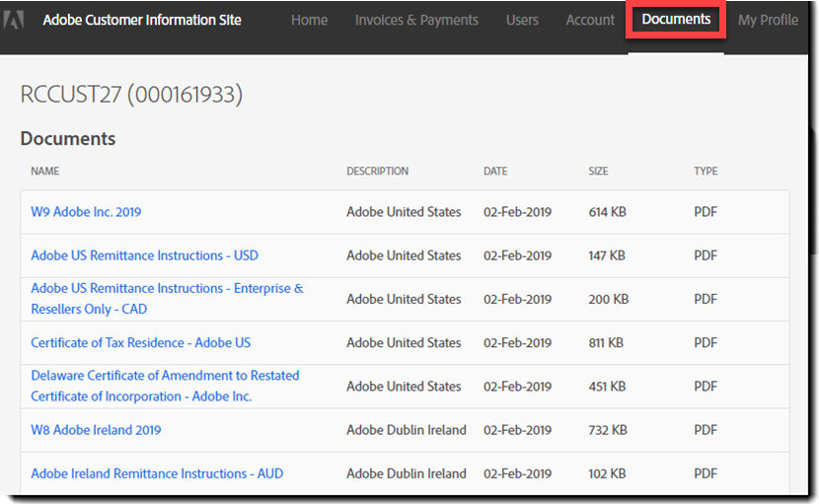Click the 732 KB size value
The image size is (819, 504).
[x=608, y=430]
